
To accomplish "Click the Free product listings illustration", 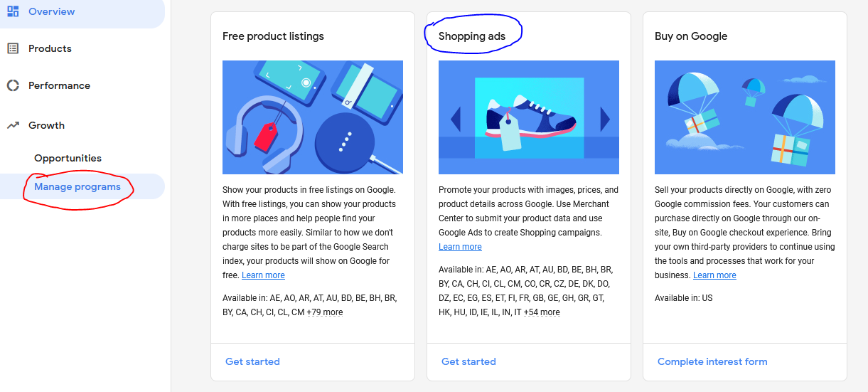I will [x=313, y=117].
